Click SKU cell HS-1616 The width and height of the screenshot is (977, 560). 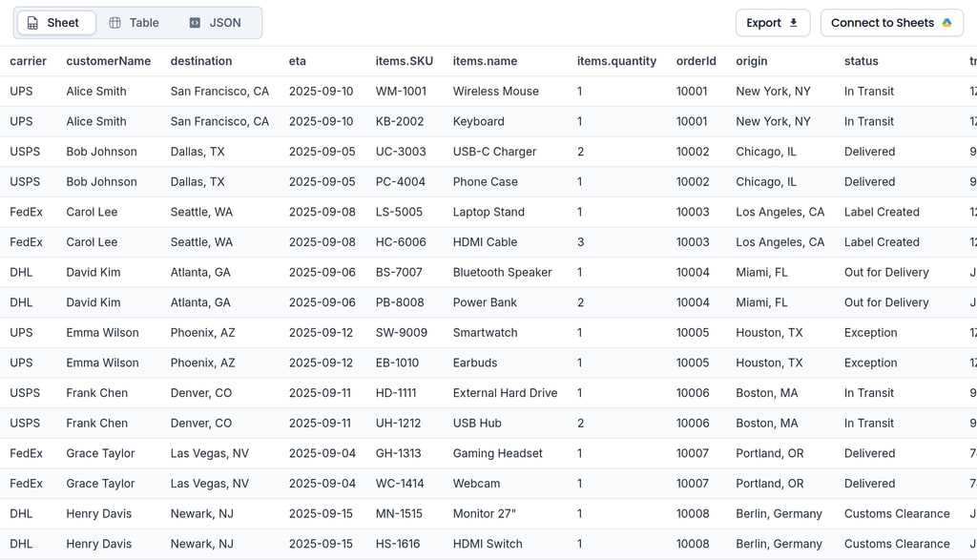coord(398,545)
